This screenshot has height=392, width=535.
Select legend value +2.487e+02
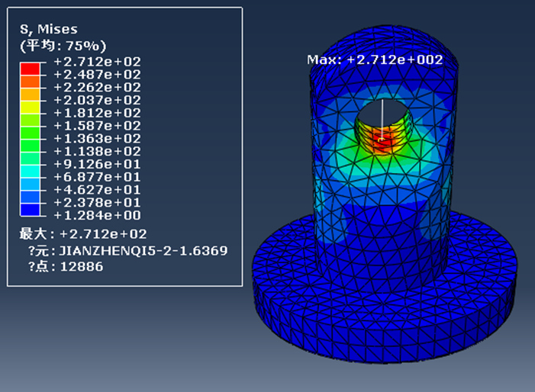97,75
